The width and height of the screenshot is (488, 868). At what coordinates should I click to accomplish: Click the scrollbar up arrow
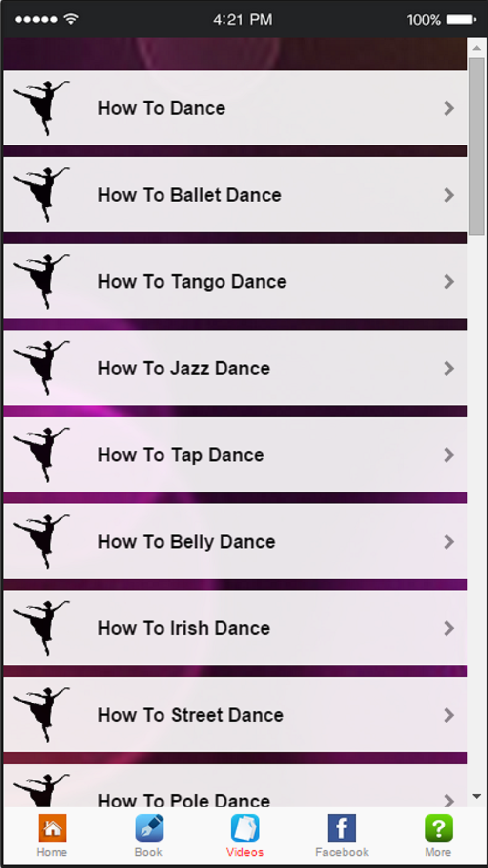click(x=477, y=48)
